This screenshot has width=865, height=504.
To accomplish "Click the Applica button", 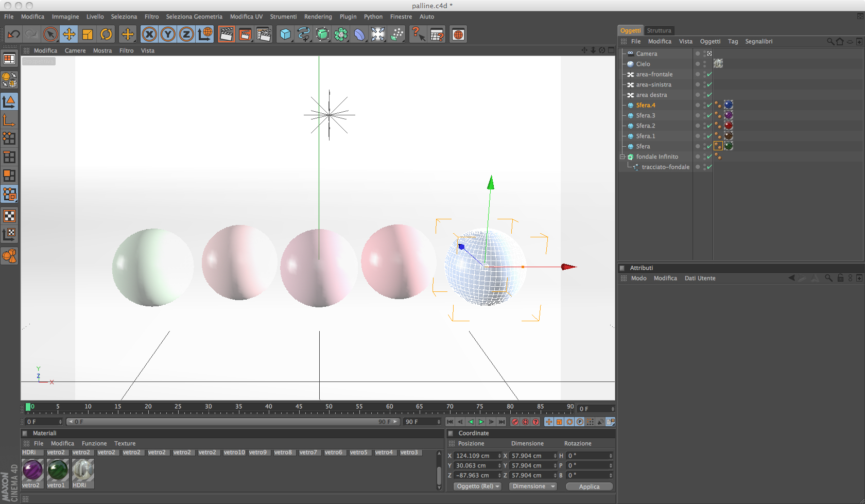I will pos(589,486).
